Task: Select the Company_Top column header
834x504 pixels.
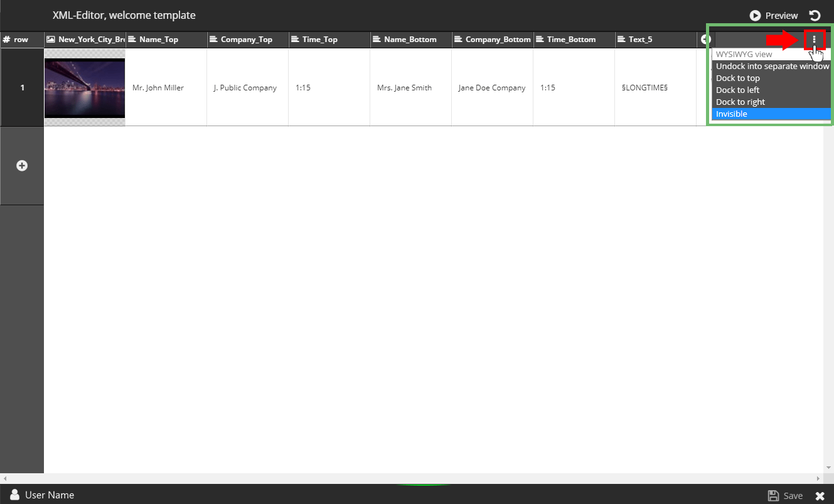Action: point(248,40)
